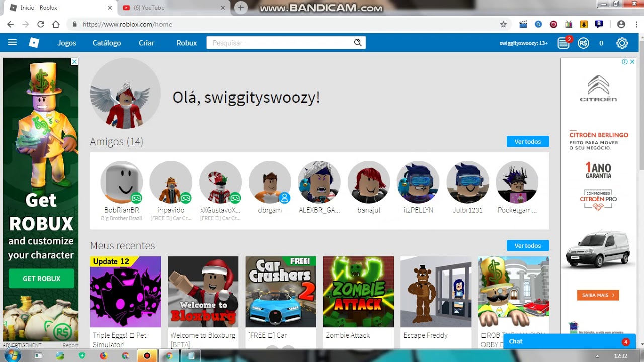
Task: Open the Rob the Mansion Obby thumbnail
Action: pyautogui.click(x=514, y=292)
